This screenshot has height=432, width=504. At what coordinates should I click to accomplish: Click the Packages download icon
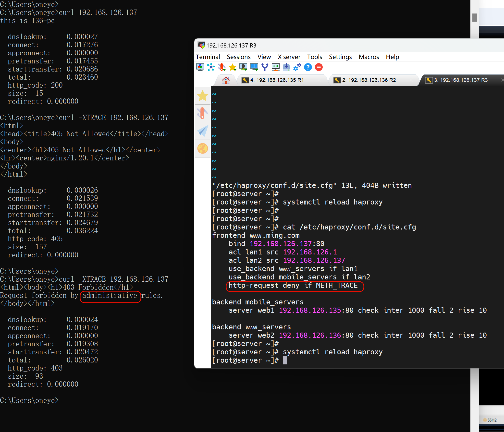coord(286,67)
